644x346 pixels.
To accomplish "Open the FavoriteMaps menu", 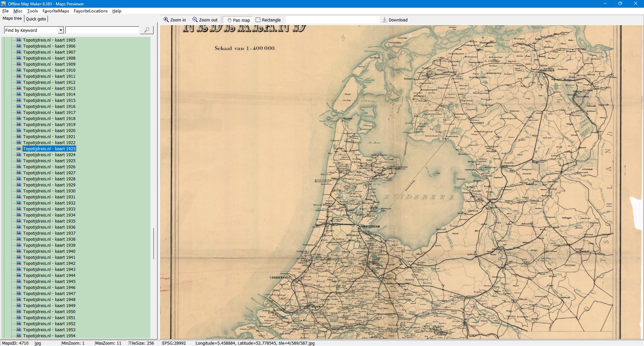I will click(x=56, y=11).
